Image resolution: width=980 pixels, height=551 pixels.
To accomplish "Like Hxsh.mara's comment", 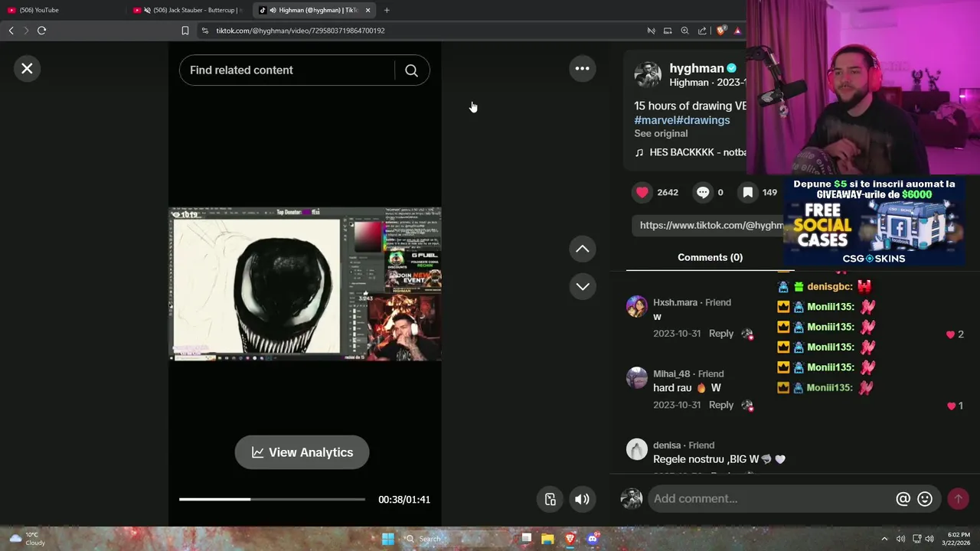I will pyautogui.click(x=951, y=334).
